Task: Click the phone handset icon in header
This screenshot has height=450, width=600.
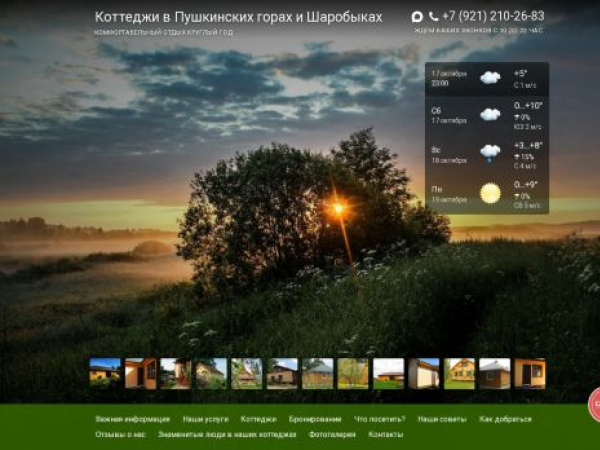Action: click(433, 16)
